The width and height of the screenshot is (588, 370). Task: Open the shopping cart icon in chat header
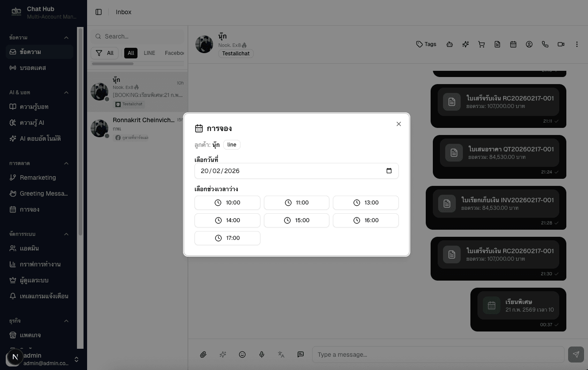481,44
